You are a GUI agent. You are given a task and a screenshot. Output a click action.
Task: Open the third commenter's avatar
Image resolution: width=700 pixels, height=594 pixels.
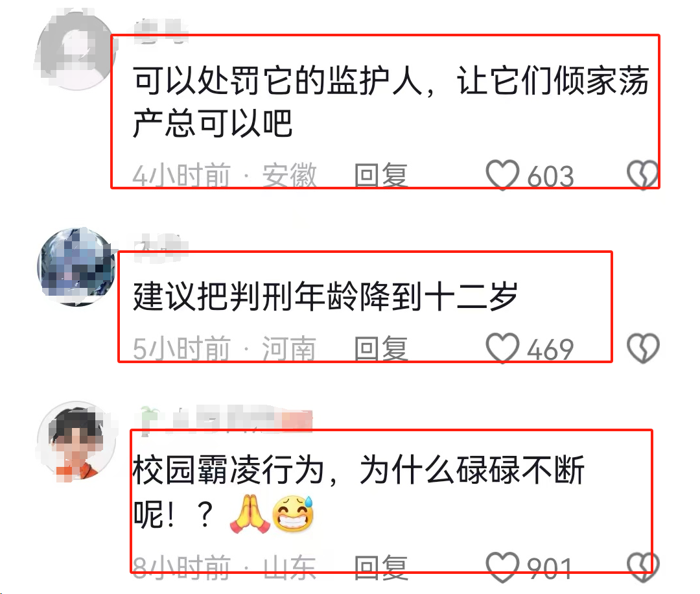pos(76,440)
